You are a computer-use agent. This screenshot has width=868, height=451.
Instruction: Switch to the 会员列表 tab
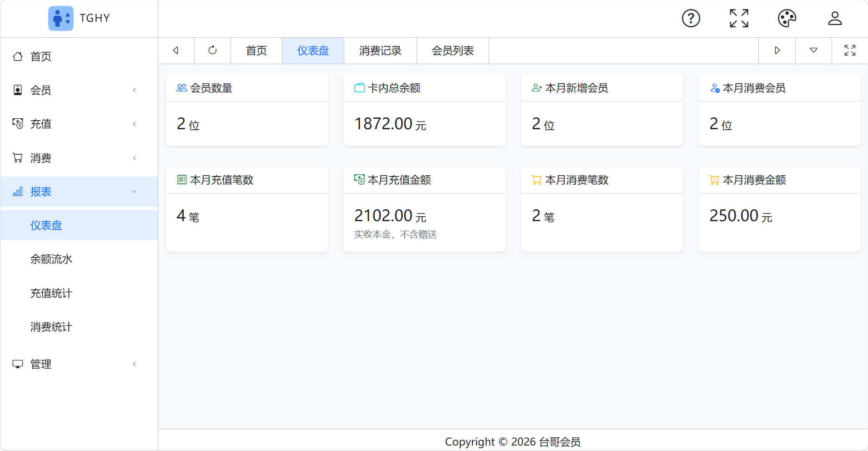pyautogui.click(x=453, y=51)
